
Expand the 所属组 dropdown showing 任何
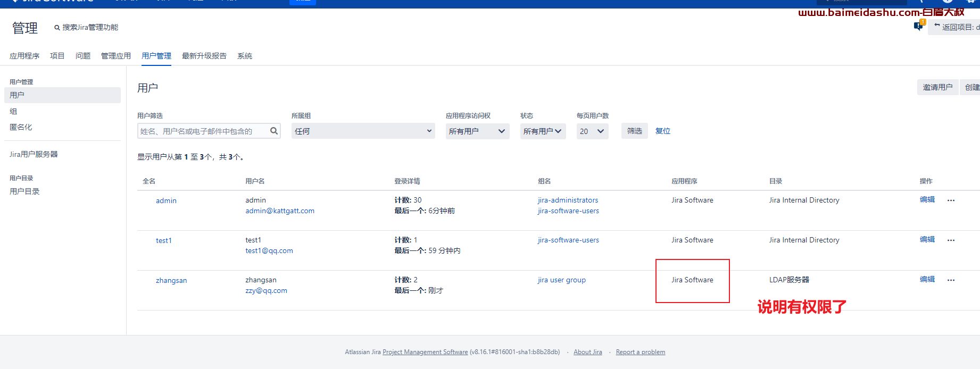tap(363, 131)
